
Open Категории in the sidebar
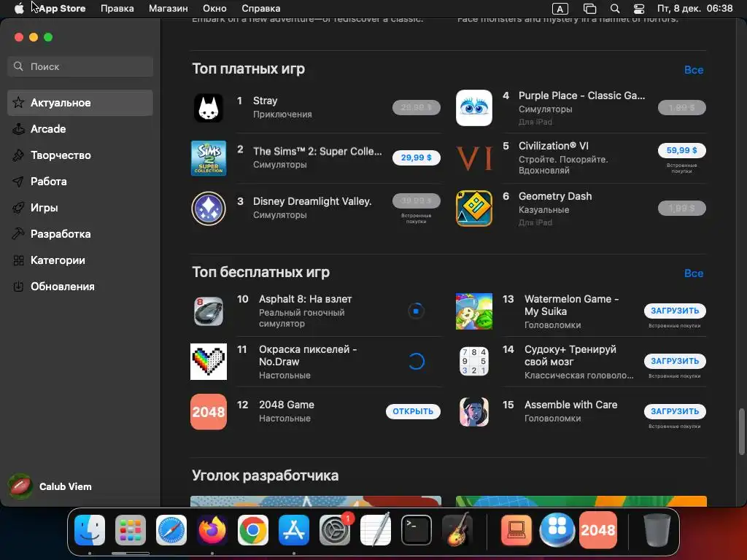pyautogui.click(x=80, y=260)
